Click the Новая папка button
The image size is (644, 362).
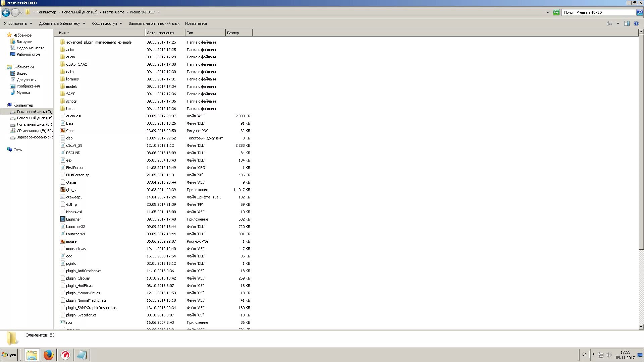(x=196, y=23)
